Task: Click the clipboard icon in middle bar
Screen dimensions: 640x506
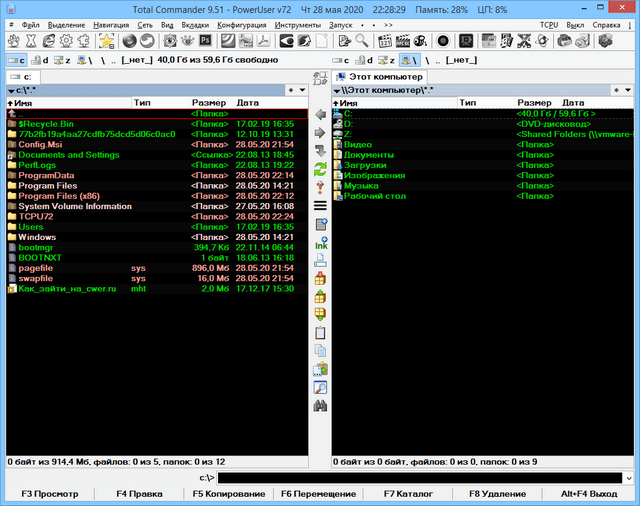Action: [x=321, y=332]
